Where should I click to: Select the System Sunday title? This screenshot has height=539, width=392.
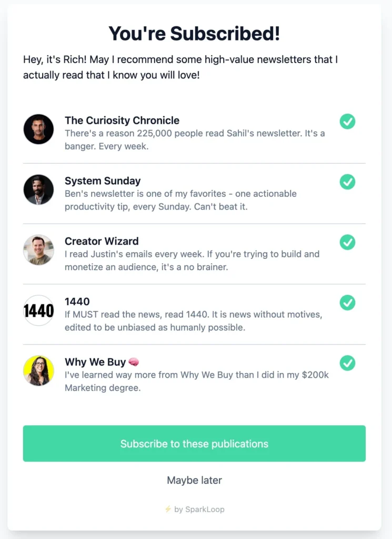[x=103, y=181]
